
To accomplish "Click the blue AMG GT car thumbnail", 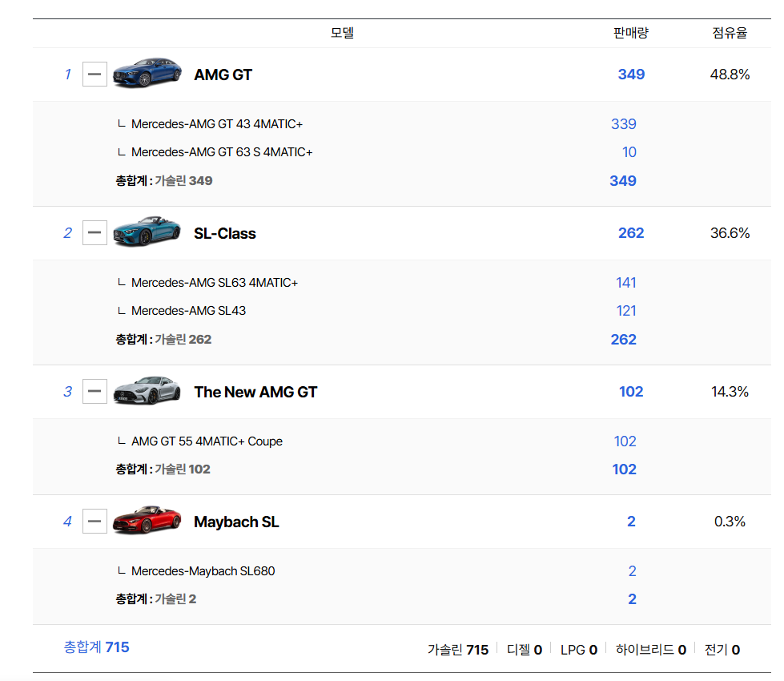I will [x=147, y=73].
